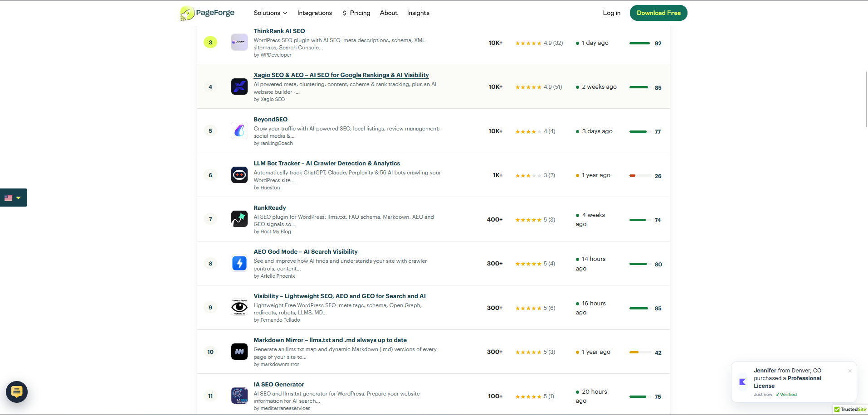Open the Visibility Lightweight SEO title link
The width and height of the screenshot is (868, 415).
(x=340, y=296)
